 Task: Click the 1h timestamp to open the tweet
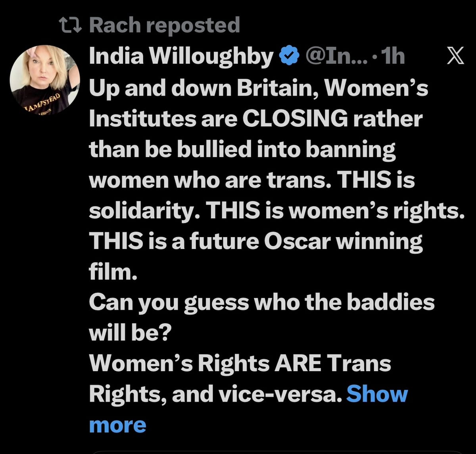pyautogui.click(x=392, y=56)
